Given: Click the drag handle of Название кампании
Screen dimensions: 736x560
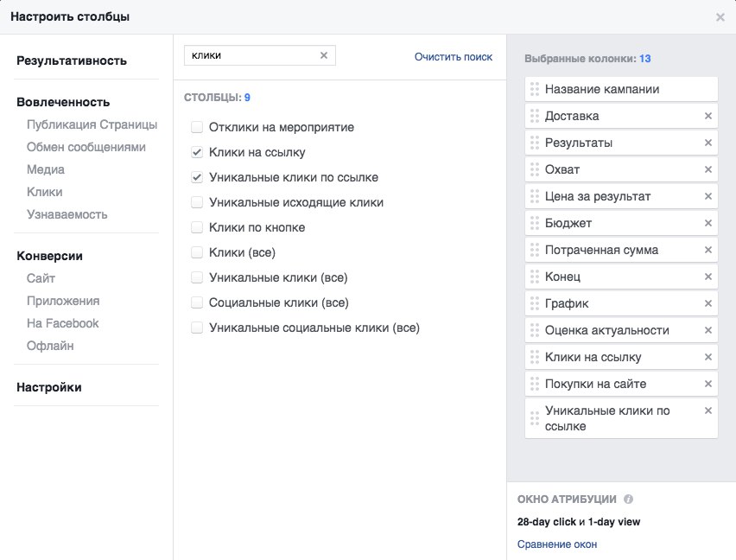Looking at the screenshot, I should 535,89.
